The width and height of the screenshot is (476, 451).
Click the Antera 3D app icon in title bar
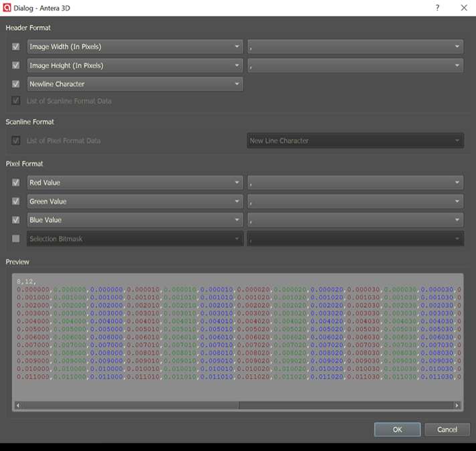[7, 8]
